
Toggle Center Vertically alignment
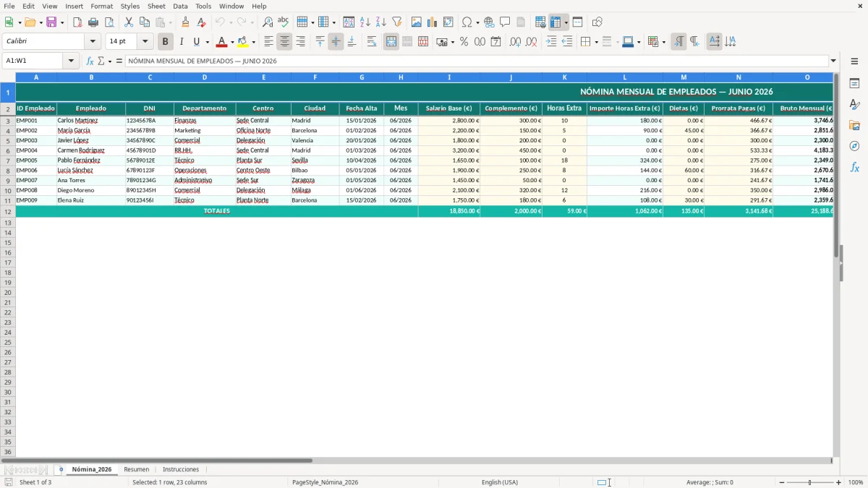point(336,42)
